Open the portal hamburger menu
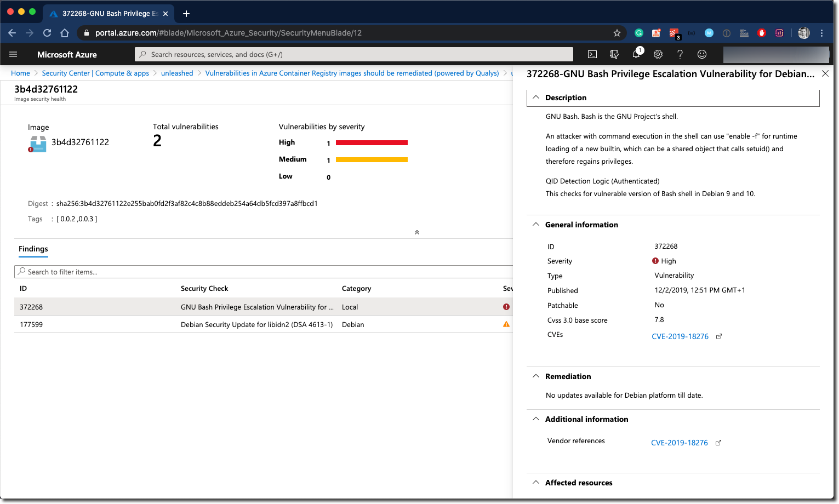Image resolution: width=839 pixels, height=504 pixels. [13, 54]
